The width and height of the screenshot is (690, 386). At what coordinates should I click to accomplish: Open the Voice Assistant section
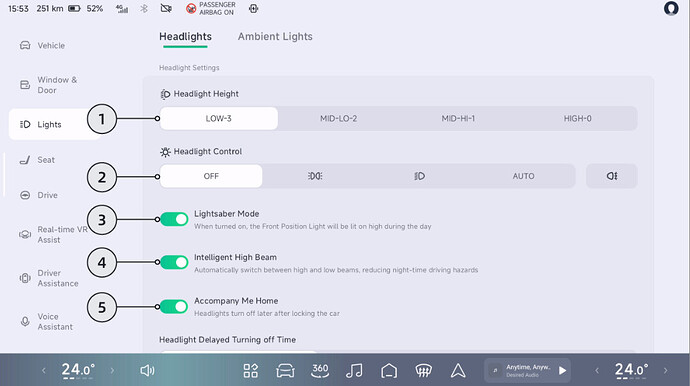point(46,322)
